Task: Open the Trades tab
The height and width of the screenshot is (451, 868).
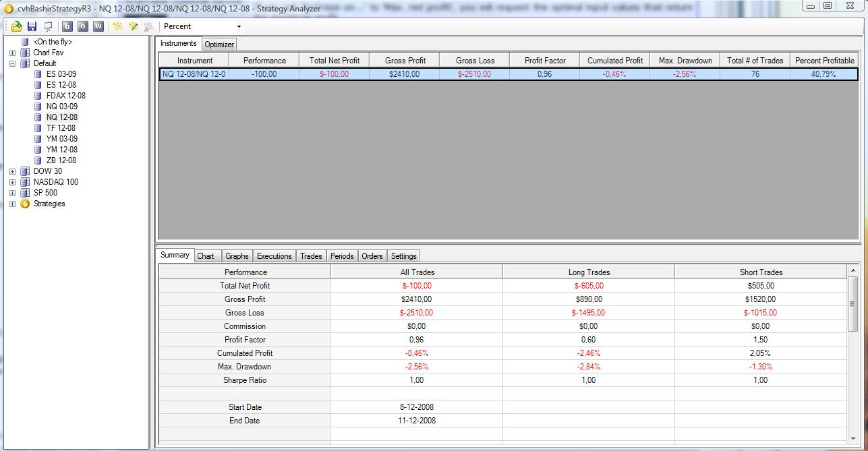Action: (x=311, y=256)
